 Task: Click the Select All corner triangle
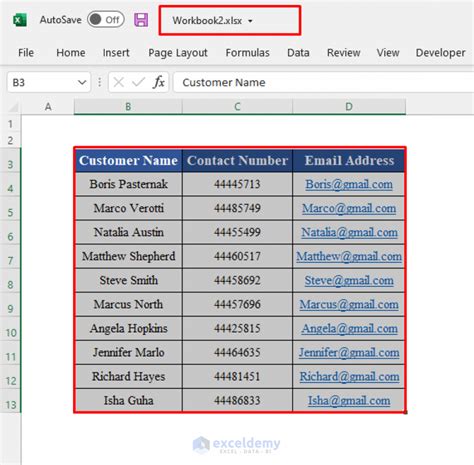click(13, 107)
